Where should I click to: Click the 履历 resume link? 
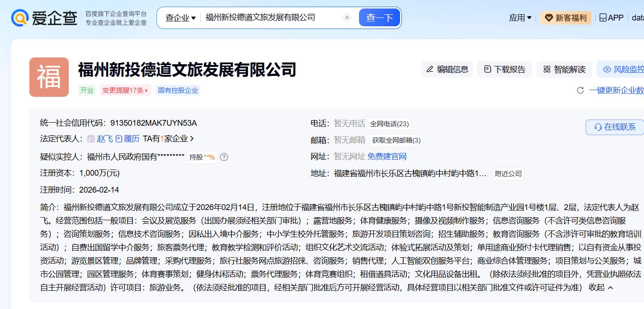click(x=128, y=139)
